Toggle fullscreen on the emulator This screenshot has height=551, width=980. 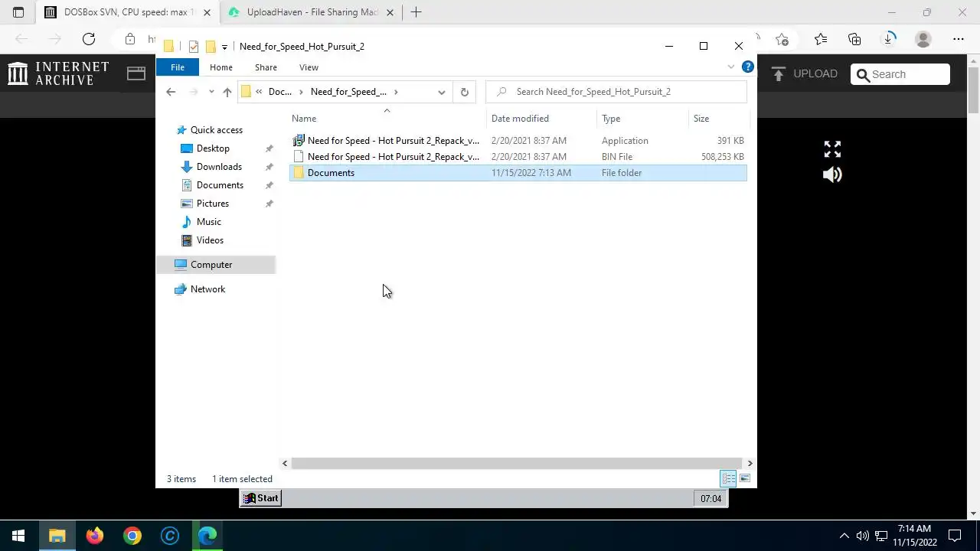[832, 148]
